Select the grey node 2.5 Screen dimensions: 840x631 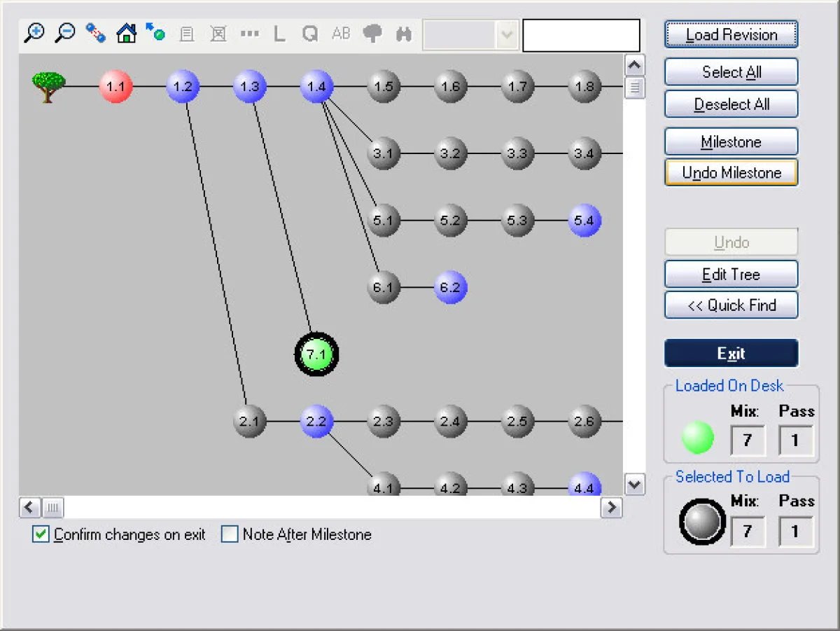(518, 422)
